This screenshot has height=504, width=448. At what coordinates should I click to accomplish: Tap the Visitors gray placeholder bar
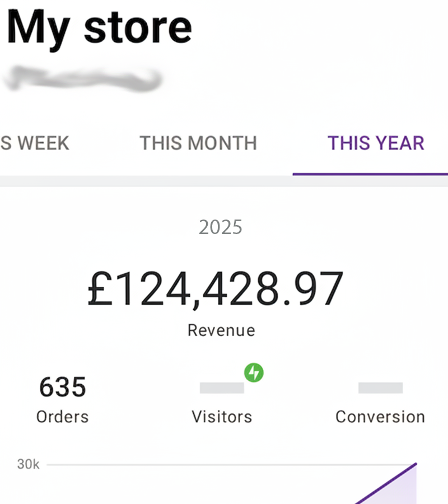pos(222,388)
